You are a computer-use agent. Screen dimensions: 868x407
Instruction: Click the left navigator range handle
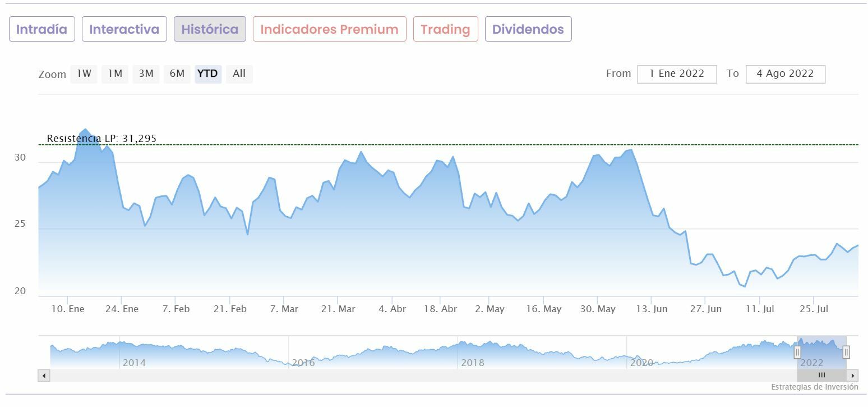pos(797,353)
